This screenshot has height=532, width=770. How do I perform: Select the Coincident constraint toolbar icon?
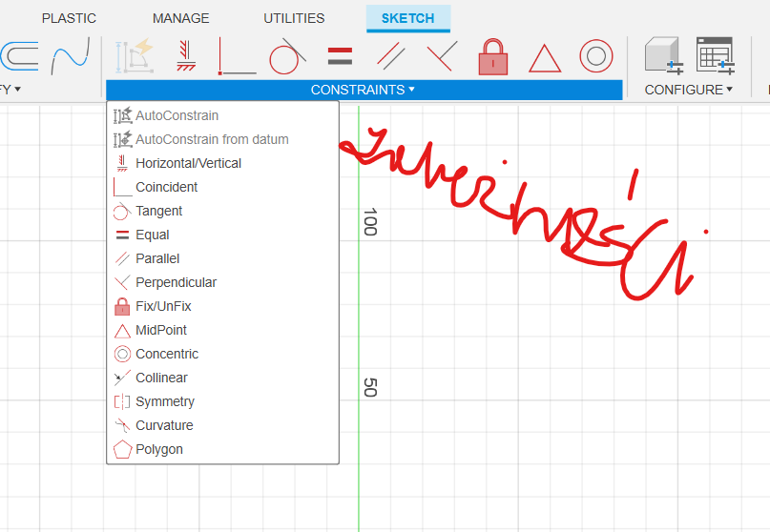click(x=237, y=56)
